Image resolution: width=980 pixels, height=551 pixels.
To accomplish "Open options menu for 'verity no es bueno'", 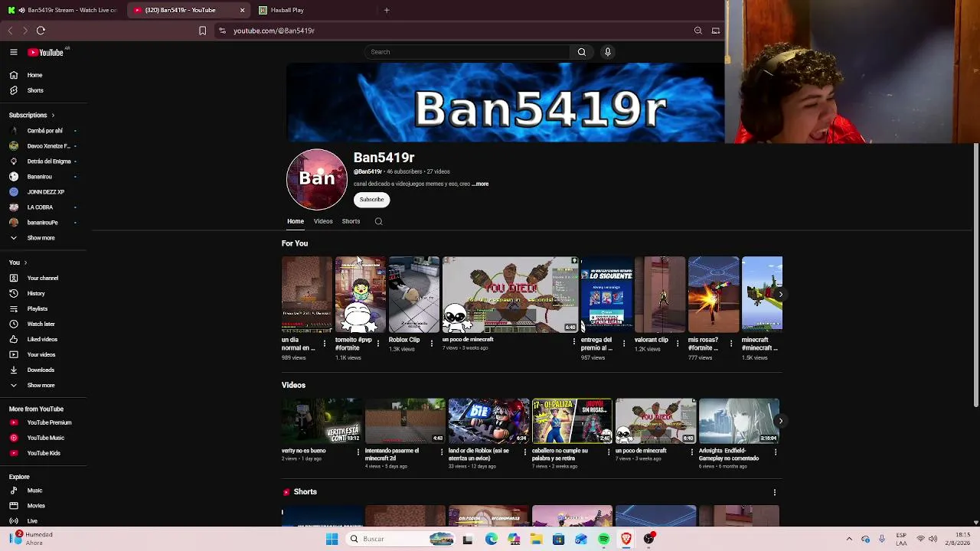I will click(x=358, y=452).
